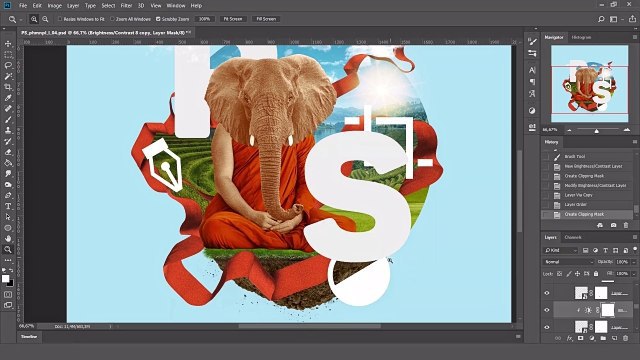The width and height of the screenshot is (640, 360).
Task: Select the Clone Stamp tool
Action: [8, 130]
